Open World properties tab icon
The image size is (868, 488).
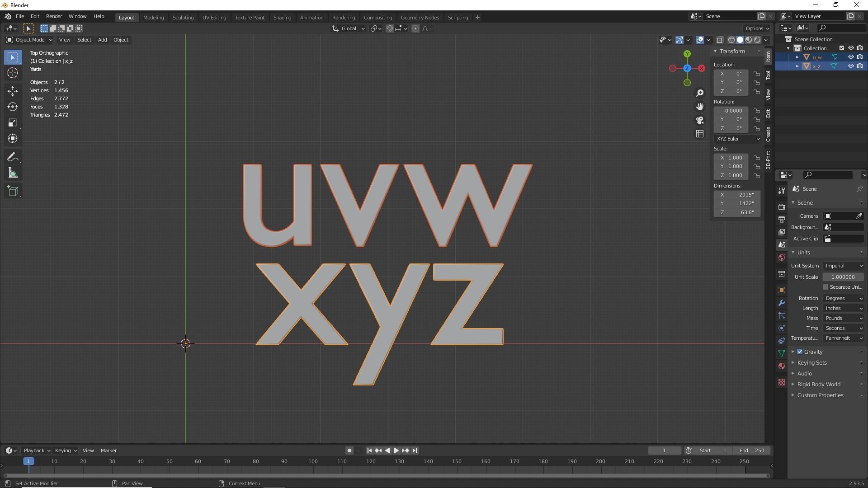coord(782,258)
